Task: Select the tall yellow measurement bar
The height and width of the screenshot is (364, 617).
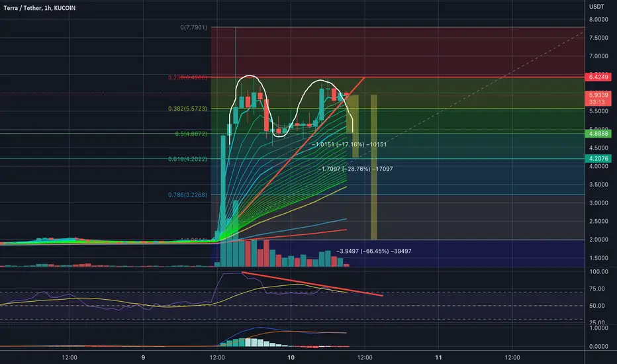Action: pyautogui.click(x=374, y=167)
